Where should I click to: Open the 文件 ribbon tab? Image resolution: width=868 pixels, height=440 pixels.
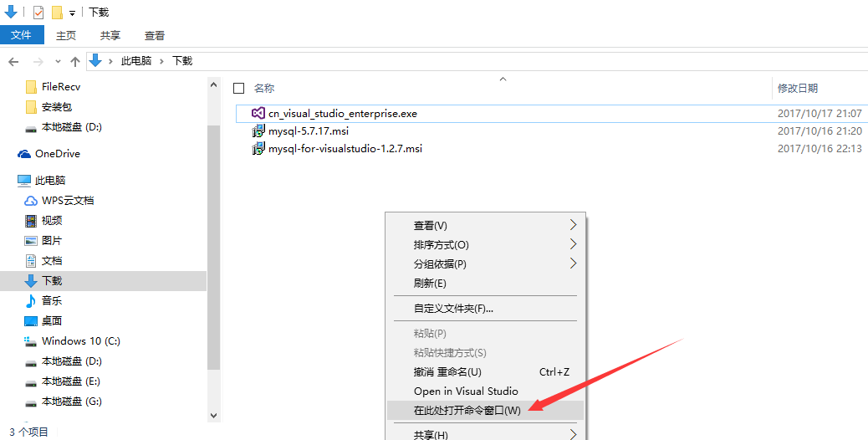(21, 35)
